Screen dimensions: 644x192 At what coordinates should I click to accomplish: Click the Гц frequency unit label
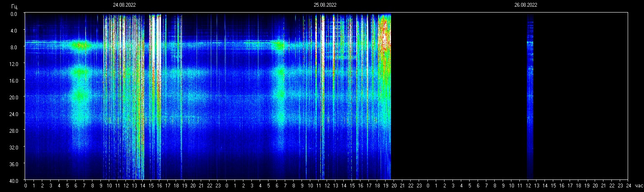click(14, 6)
